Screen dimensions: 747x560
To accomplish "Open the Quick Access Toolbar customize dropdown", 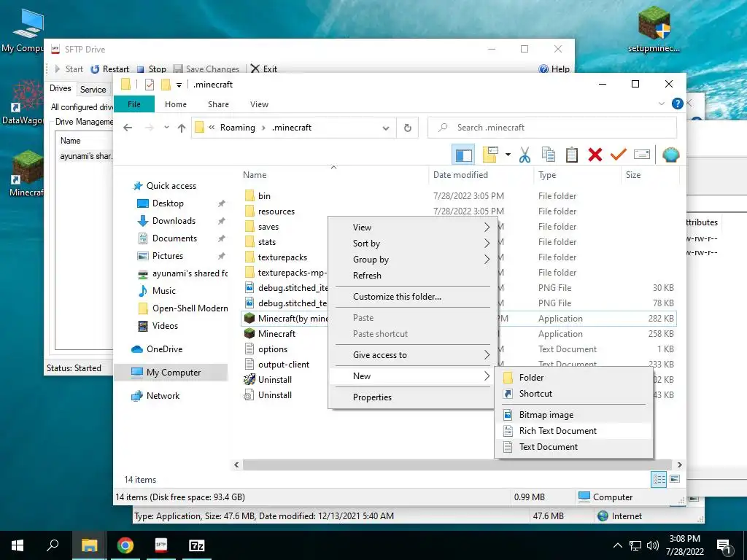I will click(x=179, y=85).
